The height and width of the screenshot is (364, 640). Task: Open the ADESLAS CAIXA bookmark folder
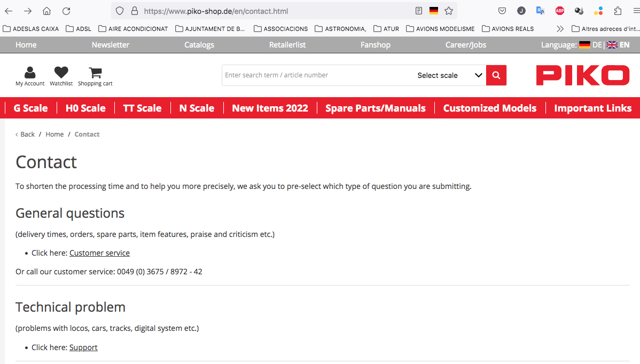(x=30, y=29)
